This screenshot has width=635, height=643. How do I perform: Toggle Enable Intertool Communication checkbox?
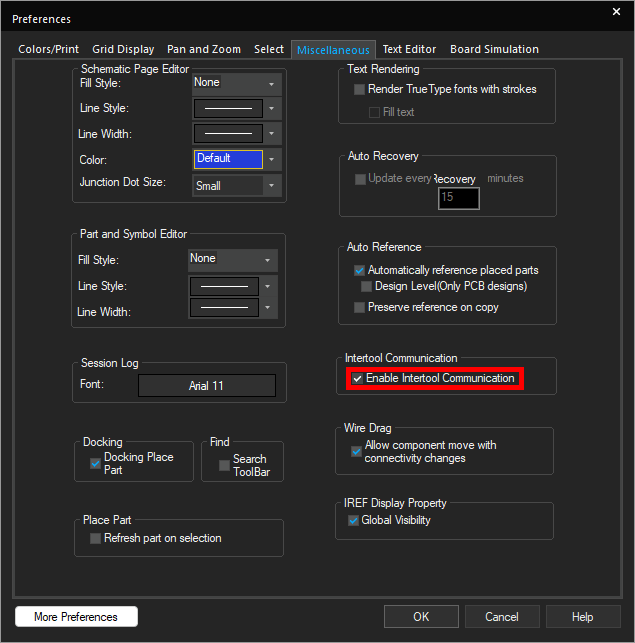[x=358, y=379]
